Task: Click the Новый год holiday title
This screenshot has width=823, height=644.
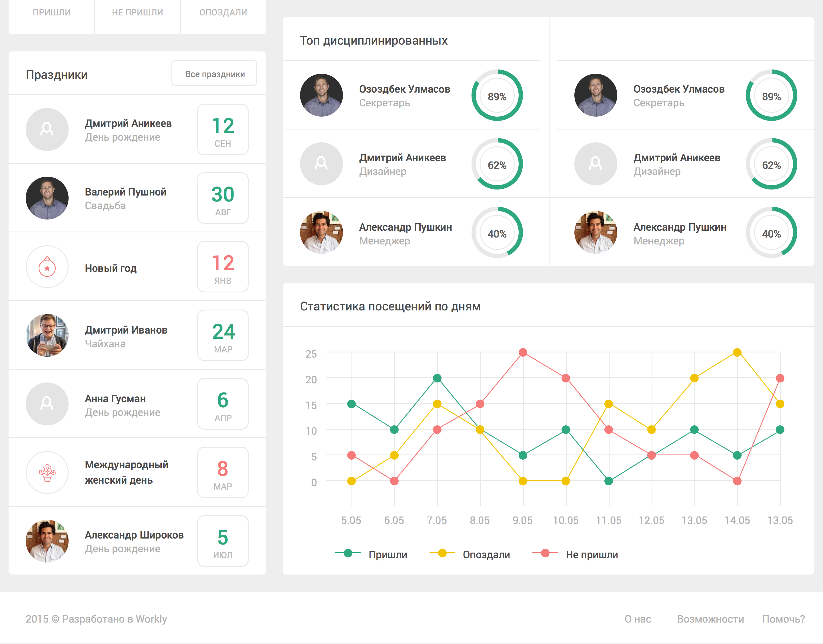Action: coord(111,268)
